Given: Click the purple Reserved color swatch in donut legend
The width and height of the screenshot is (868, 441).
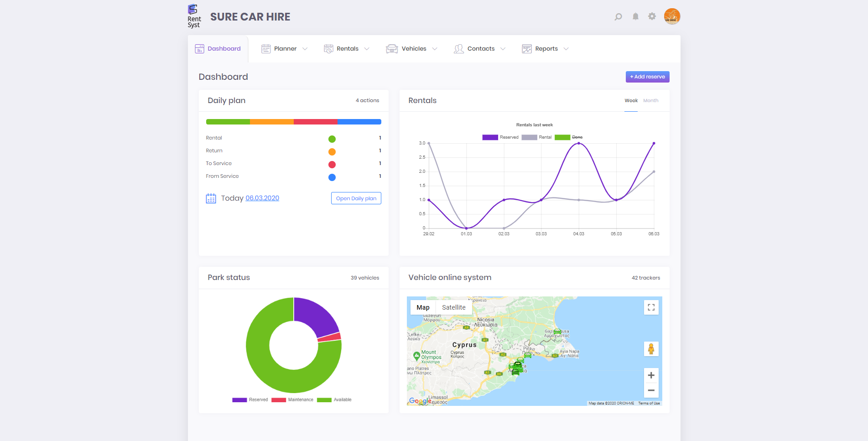Looking at the screenshot, I should (239, 399).
